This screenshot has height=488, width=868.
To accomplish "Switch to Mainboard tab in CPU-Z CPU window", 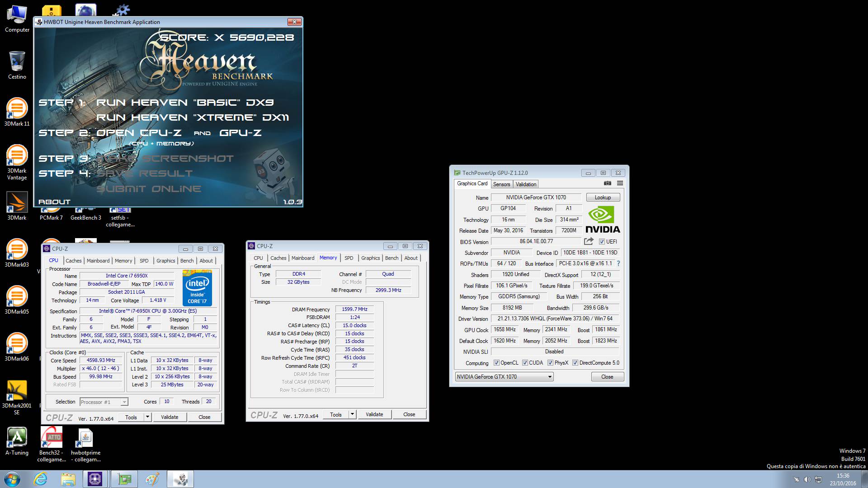I will coord(98,261).
